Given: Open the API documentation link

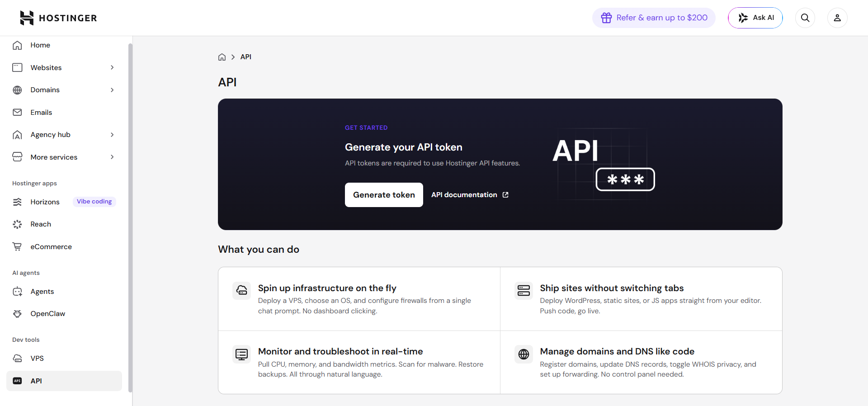Looking at the screenshot, I should coord(470,195).
